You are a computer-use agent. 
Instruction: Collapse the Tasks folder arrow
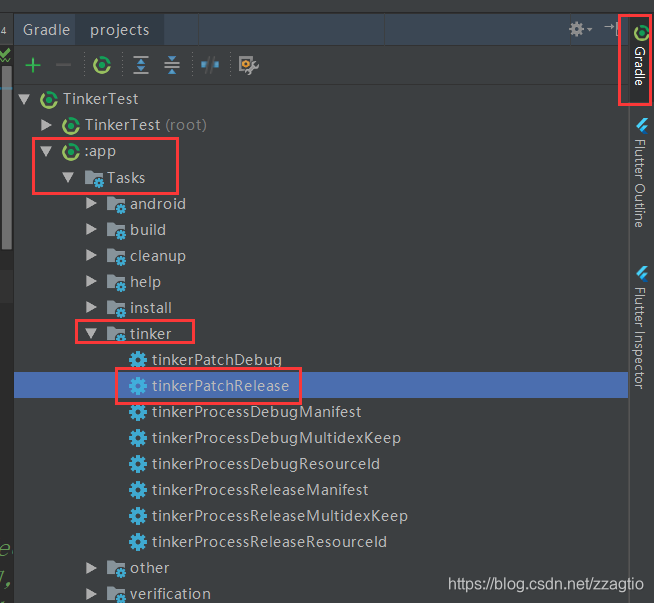click(68, 177)
